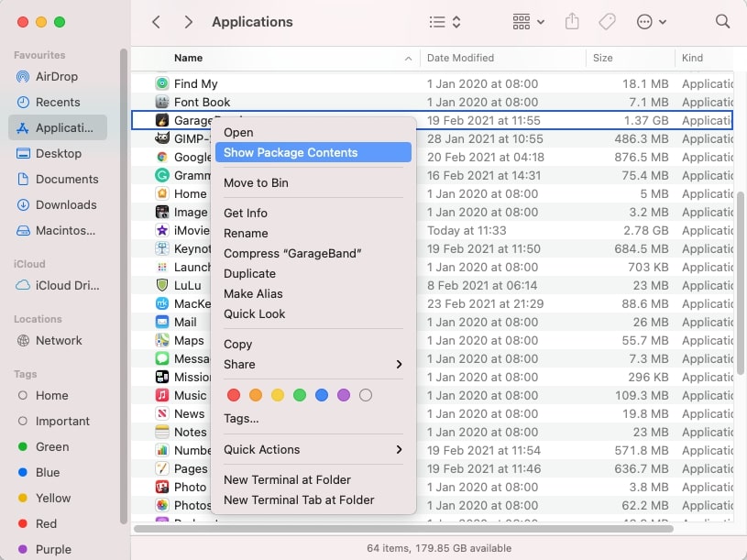Expand the Share submenu
747x560 pixels.
(x=313, y=364)
